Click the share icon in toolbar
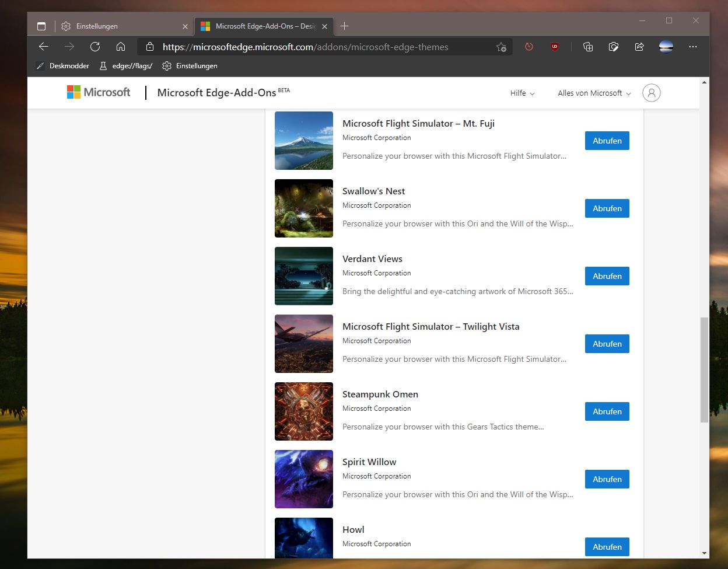This screenshot has width=728, height=569. tap(639, 47)
